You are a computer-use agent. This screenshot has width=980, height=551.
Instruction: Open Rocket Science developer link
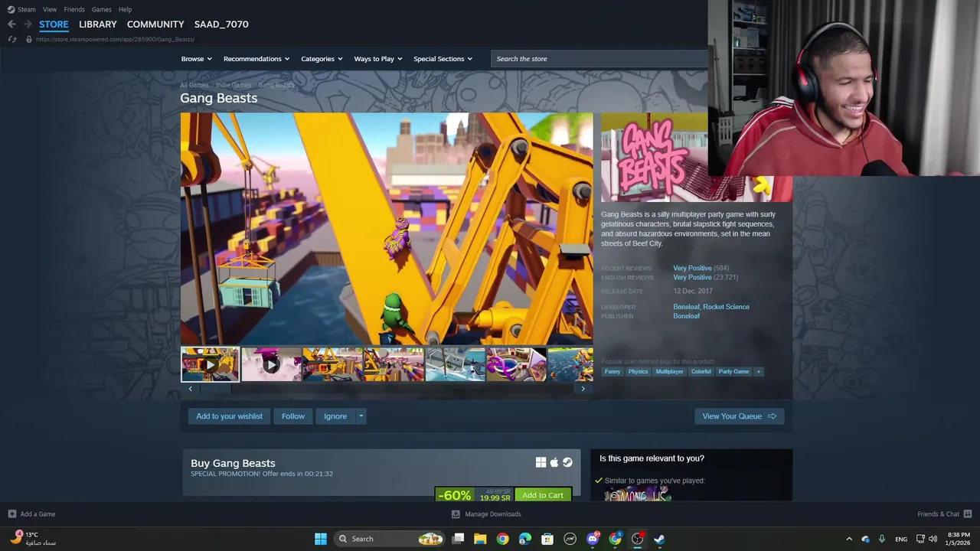(x=727, y=307)
